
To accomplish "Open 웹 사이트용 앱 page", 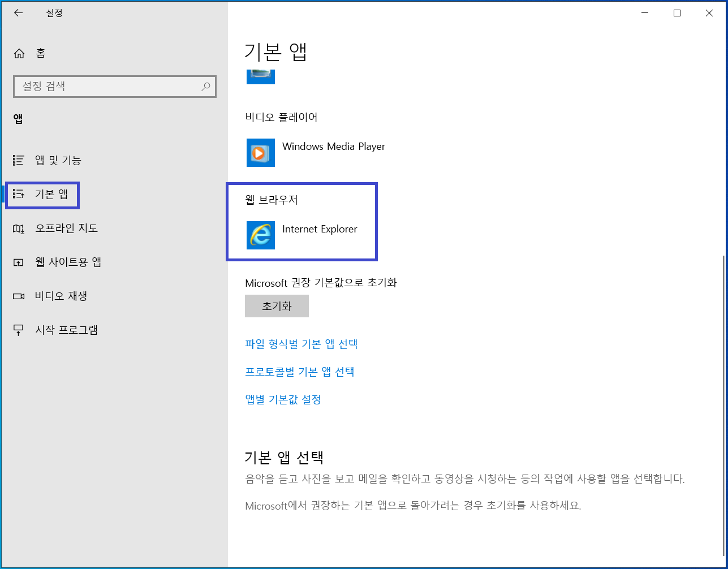I will [68, 262].
